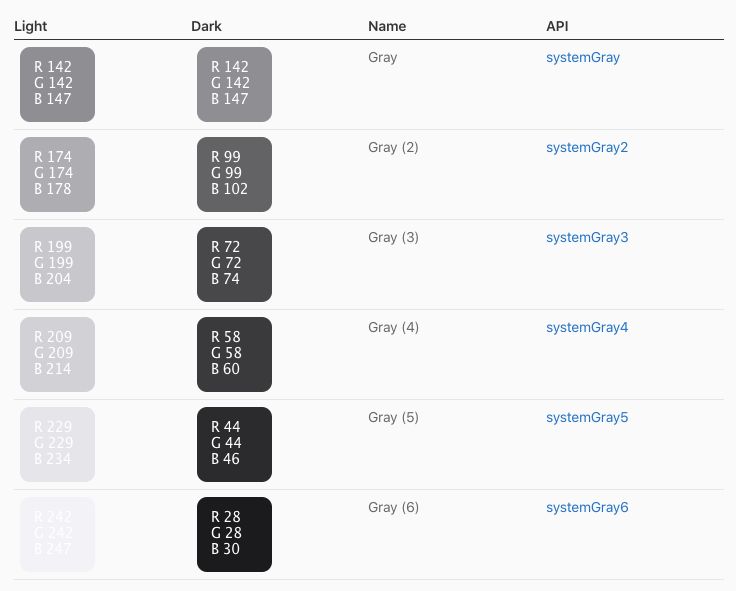Select the light swatch R 209
Screen dimensions: 736x591
(57, 354)
